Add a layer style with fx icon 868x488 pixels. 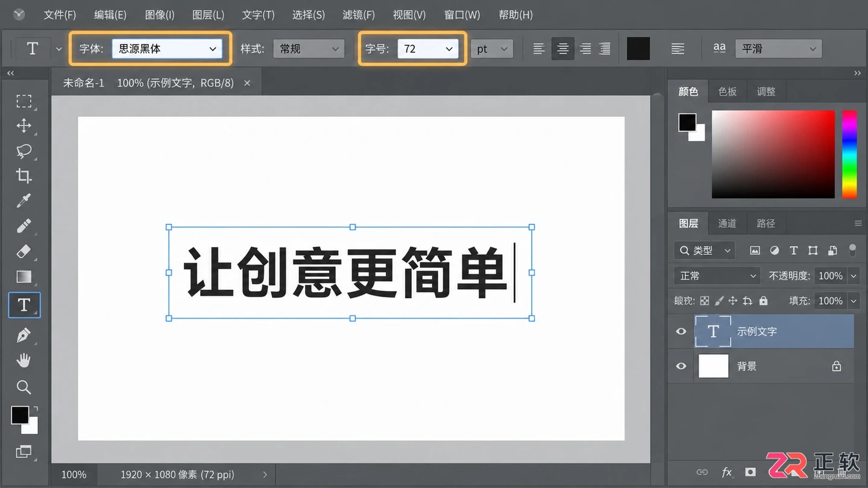tap(726, 472)
